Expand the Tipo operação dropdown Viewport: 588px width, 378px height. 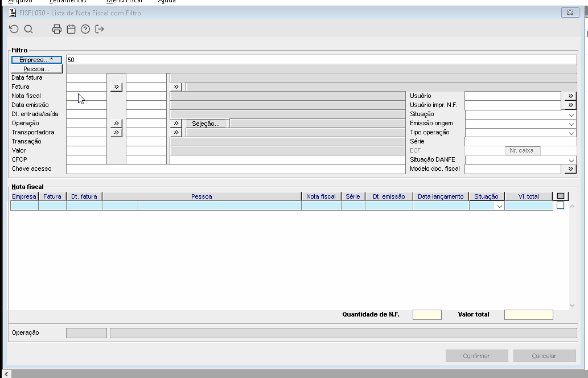(571, 133)
